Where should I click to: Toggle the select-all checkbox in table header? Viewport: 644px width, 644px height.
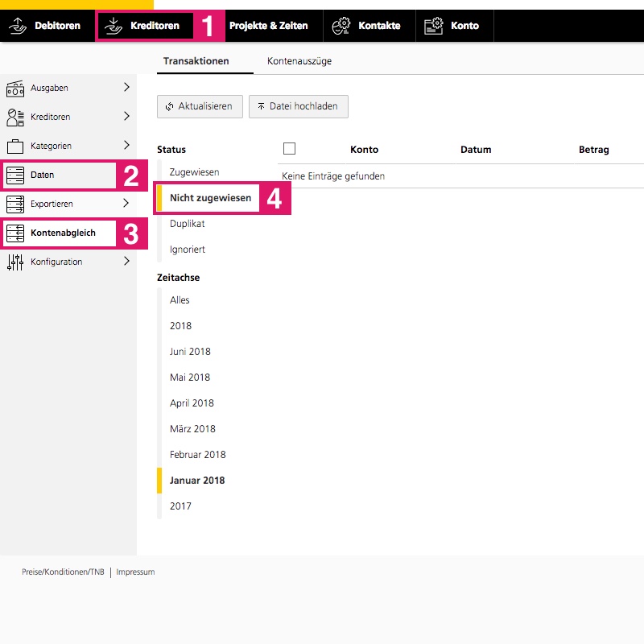(x=290, y=149)
